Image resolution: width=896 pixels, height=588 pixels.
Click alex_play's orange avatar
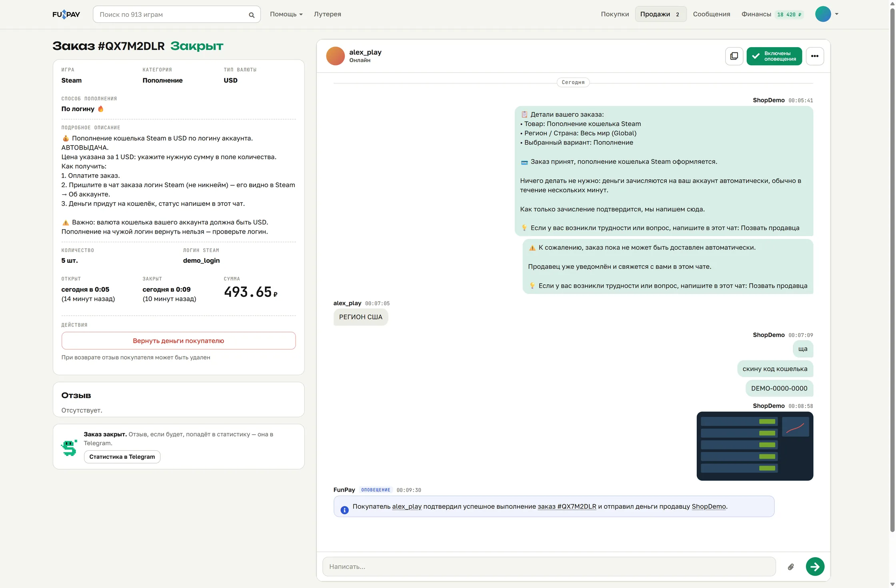[x=335, y=56]
